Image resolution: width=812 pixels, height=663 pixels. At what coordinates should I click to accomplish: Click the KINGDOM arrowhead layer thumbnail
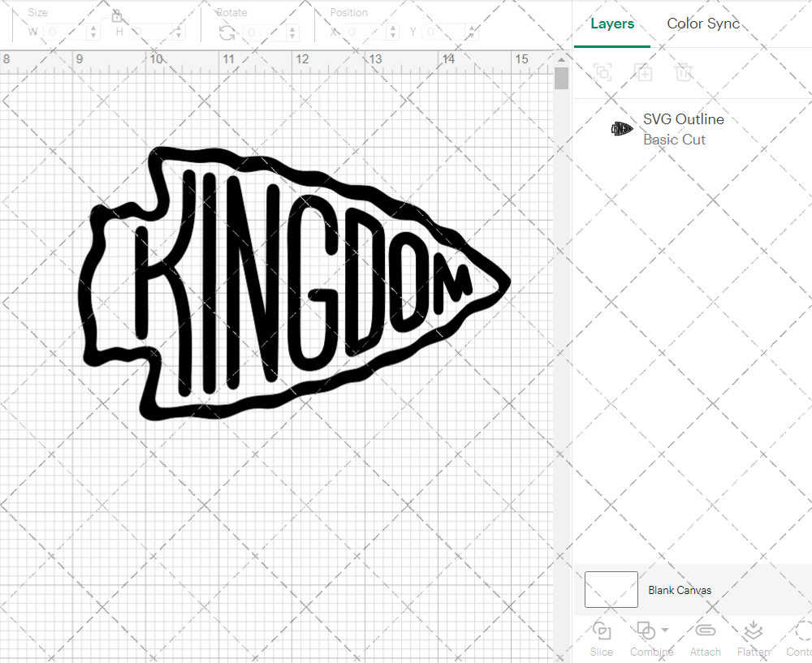point(621,128)
